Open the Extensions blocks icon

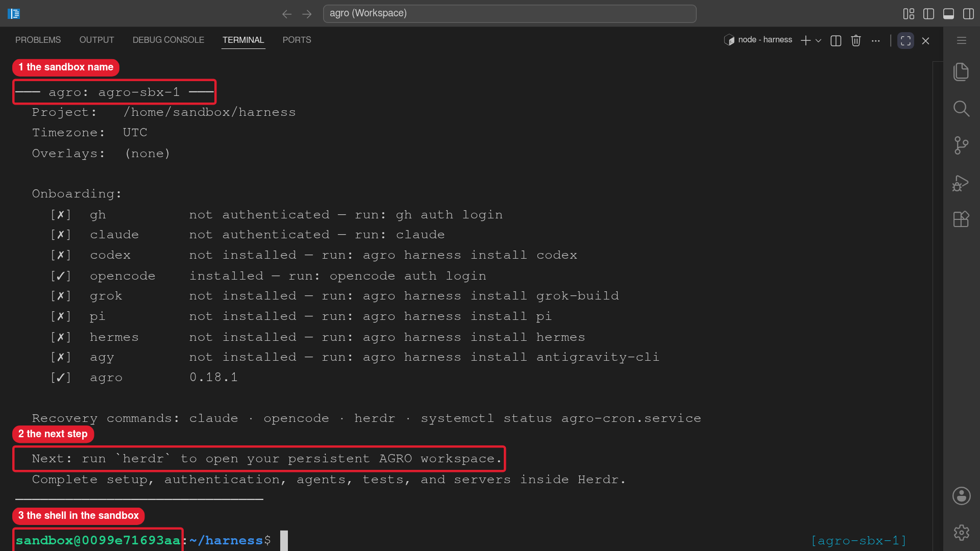click(x=961, y=219)
